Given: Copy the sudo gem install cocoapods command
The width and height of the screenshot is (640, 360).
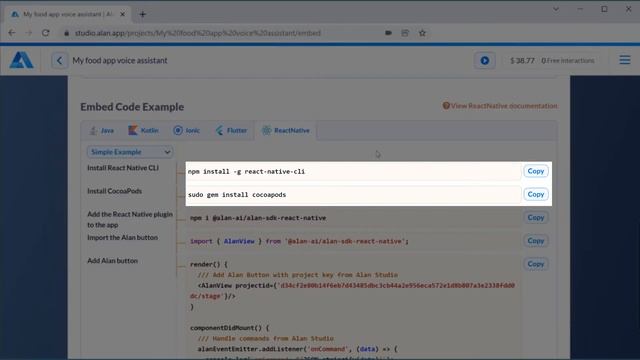Looking at the screenshot, I should (x=536, y=194).
